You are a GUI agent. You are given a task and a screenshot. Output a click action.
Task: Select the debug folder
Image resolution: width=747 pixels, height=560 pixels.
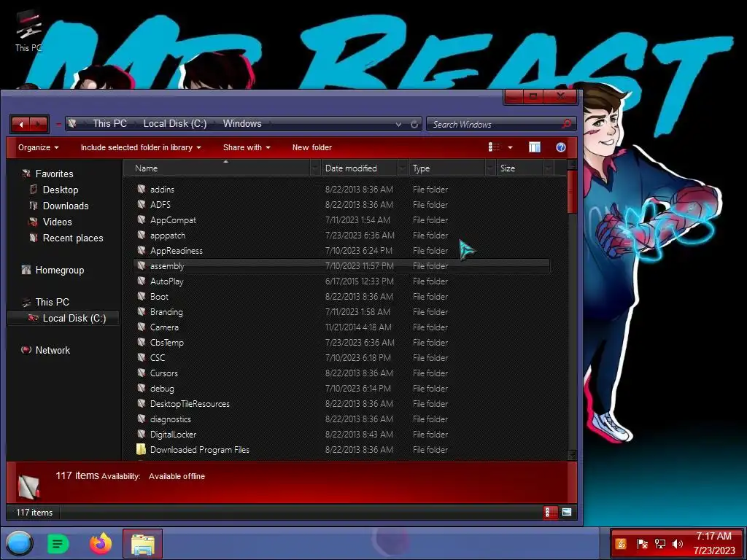pyautogui.click(x=162, y=389)
